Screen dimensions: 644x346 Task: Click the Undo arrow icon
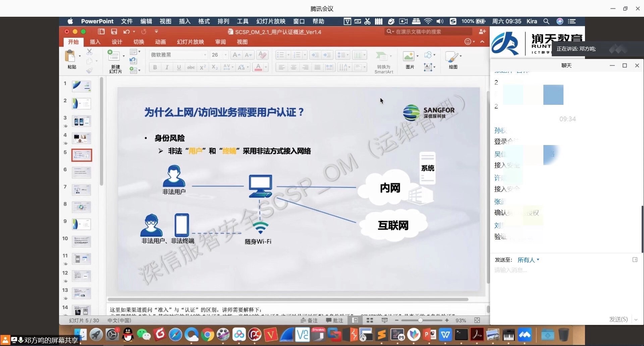(x=126, y=31)
